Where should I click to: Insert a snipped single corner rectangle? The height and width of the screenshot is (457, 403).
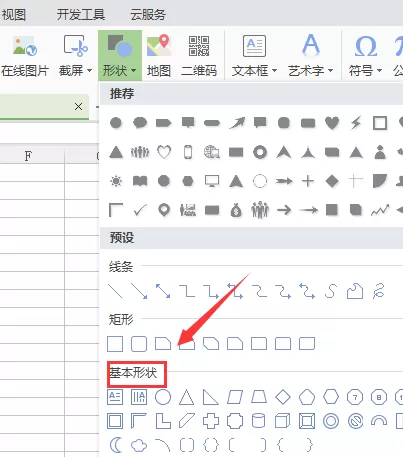pyautogui.click(x=163, y=344)
